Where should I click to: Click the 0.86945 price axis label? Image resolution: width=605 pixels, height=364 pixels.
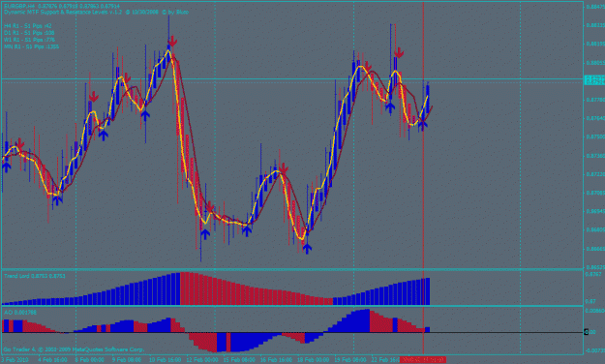pyautogui.click(x=595, y=212)
